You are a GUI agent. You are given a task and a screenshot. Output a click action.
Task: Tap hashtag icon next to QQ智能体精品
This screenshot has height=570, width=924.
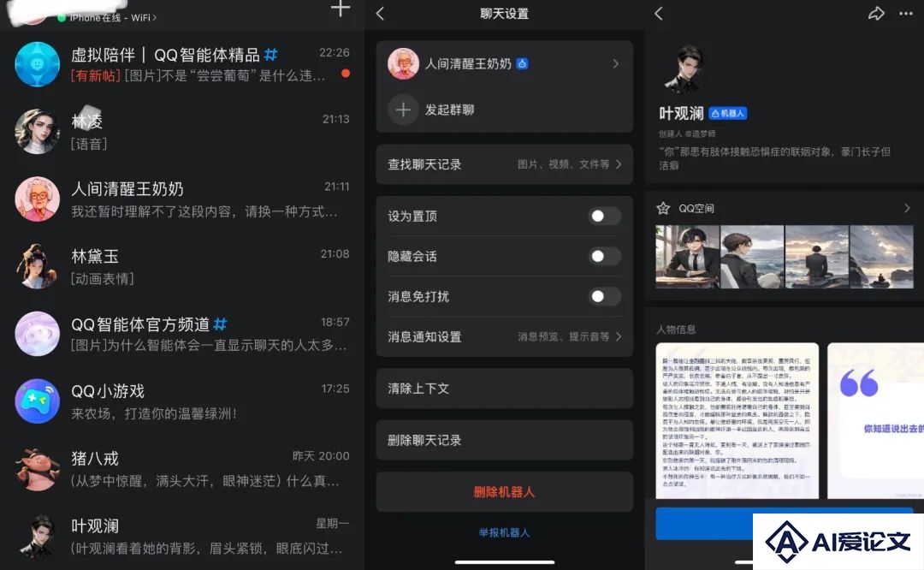click(270, 55)
